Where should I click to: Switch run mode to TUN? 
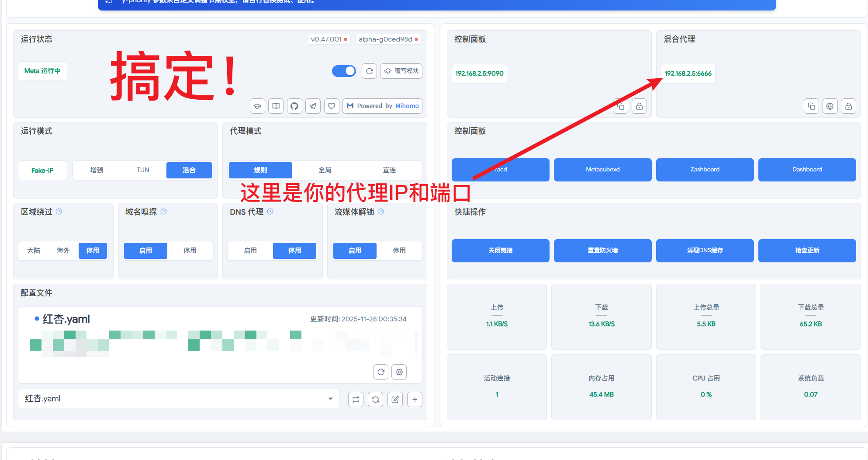point(143,170)
